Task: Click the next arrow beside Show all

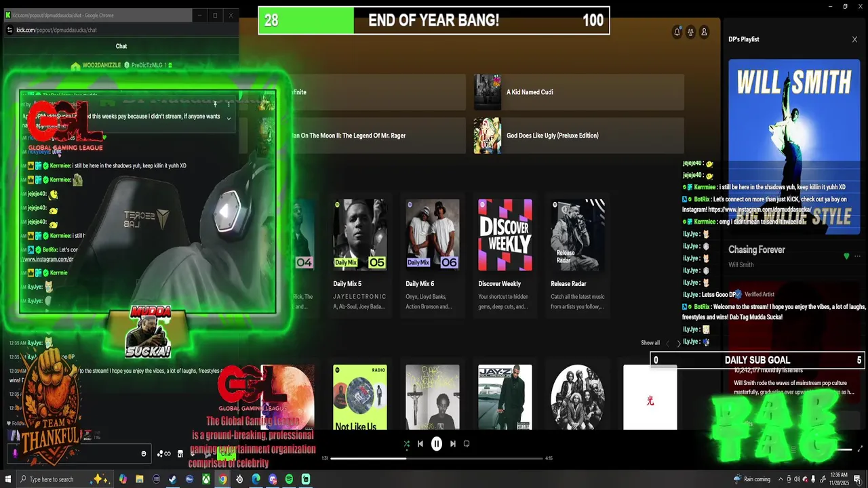Action: (679, 344)
